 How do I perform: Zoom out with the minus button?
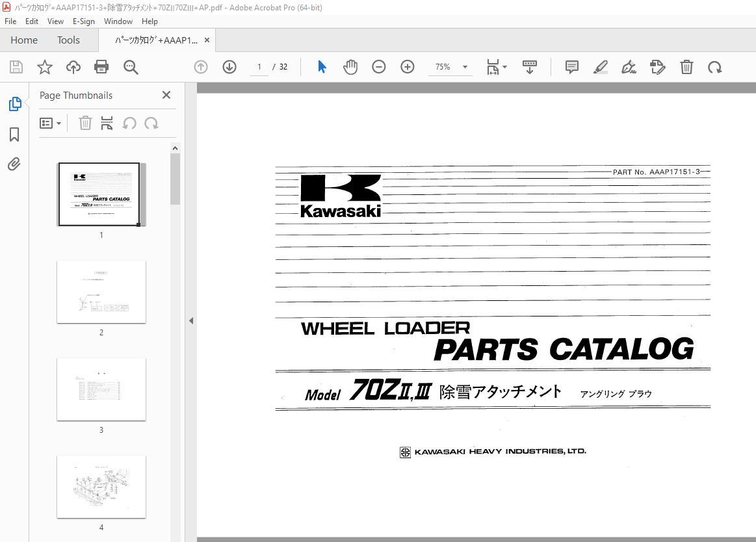click(379, 67)
